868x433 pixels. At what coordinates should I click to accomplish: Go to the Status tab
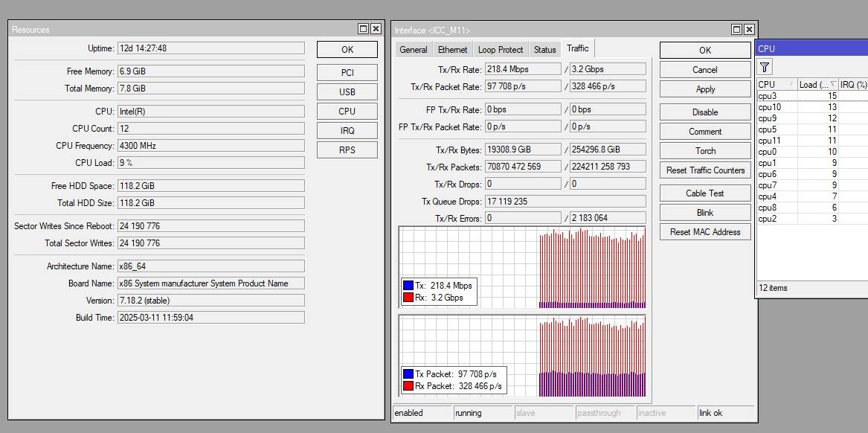pyautogui.click(x=544, y=50)
